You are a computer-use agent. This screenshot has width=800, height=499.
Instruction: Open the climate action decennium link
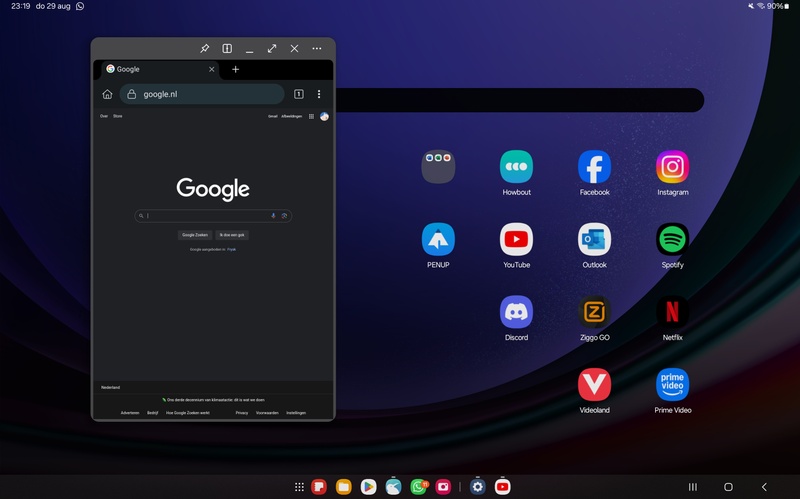click(x=215, y=400)
